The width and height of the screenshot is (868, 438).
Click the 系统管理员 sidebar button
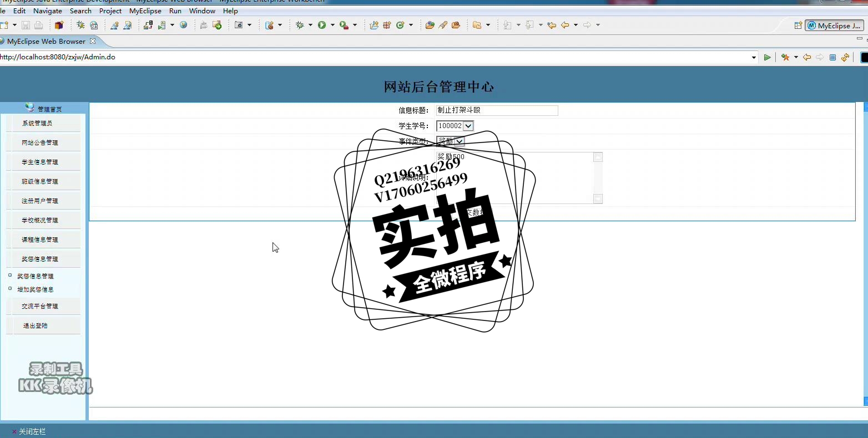[x=43, y=123]
